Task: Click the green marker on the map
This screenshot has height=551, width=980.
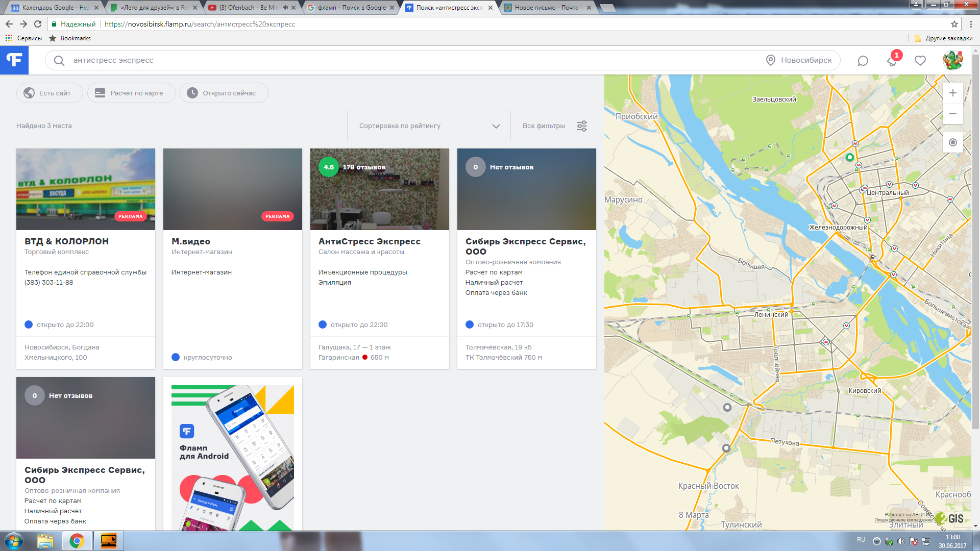Action: 849,158
